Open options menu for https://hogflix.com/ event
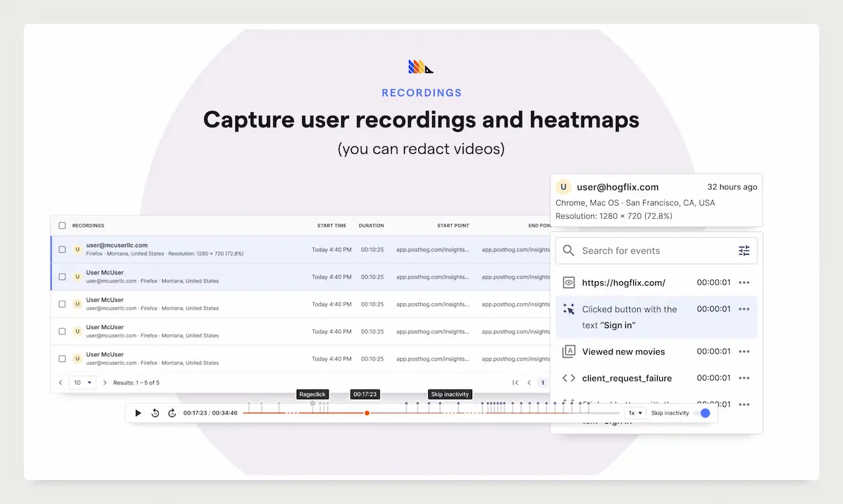Image resolution: width=843 pixels, height=504 pixels. (744, 283)
